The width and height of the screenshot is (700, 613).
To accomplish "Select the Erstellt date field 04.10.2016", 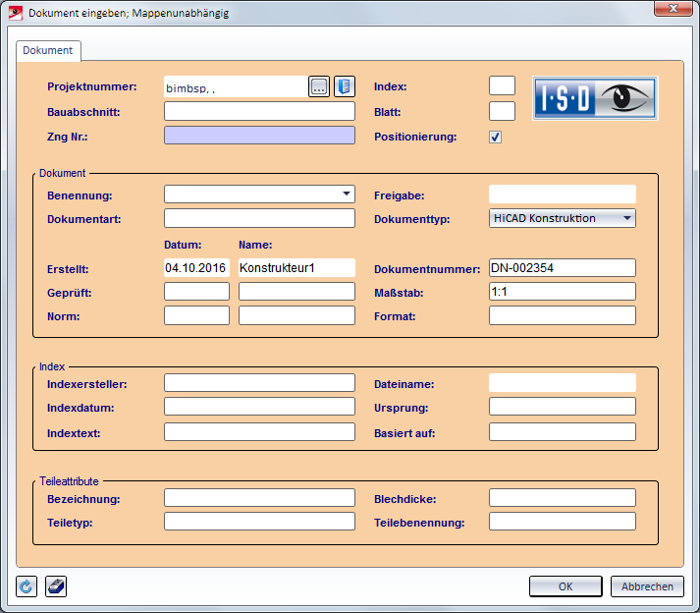I will pyautogui.click(x=196, y=267).
